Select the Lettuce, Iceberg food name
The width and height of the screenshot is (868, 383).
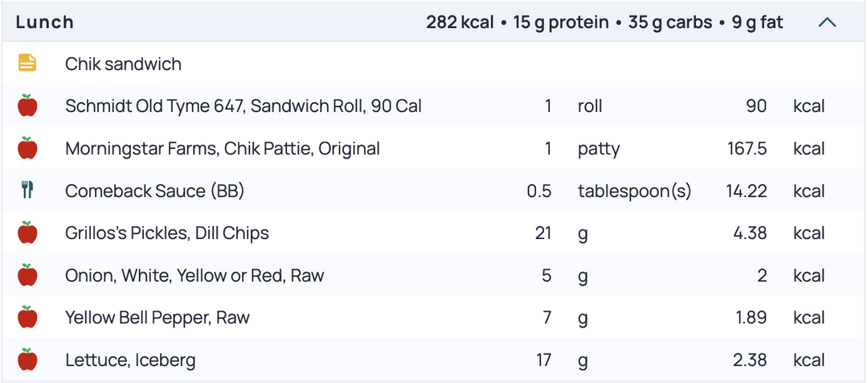(x=130, y=360)
